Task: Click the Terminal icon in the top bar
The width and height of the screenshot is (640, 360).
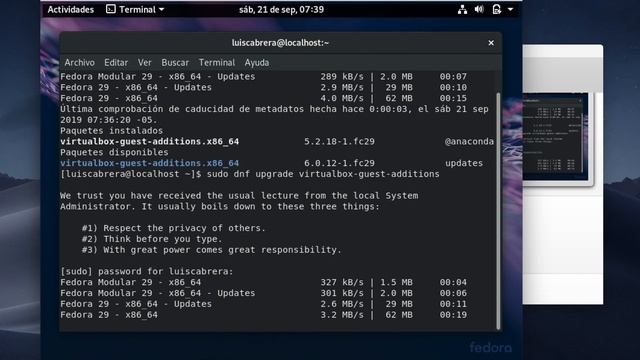Action: (x=111, y=9)
